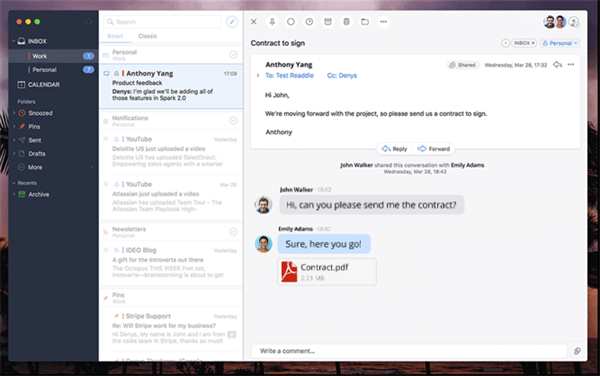Switch to the Classic inbox tab
Screen dimensions: 600x376
[x=147, y=36]
